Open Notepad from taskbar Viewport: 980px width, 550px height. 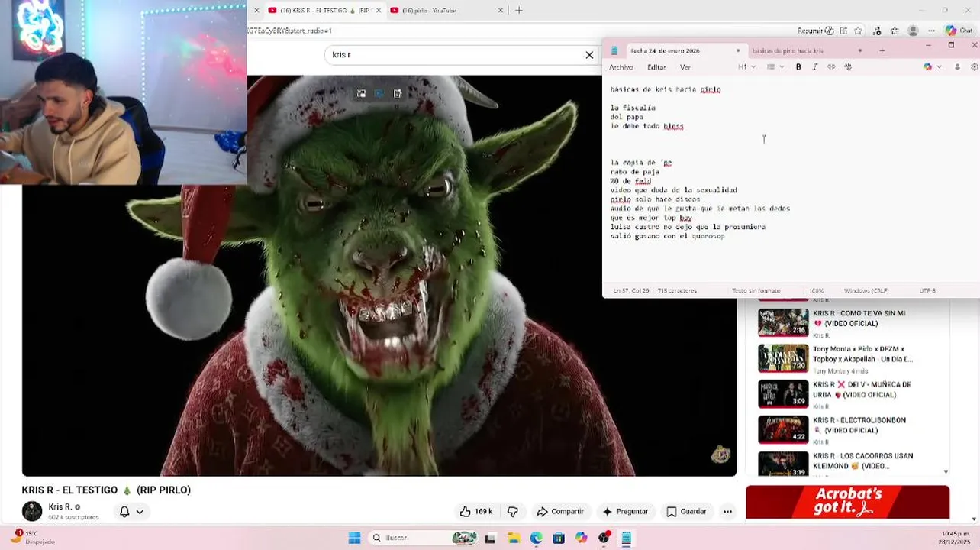[x=626, y=538]
